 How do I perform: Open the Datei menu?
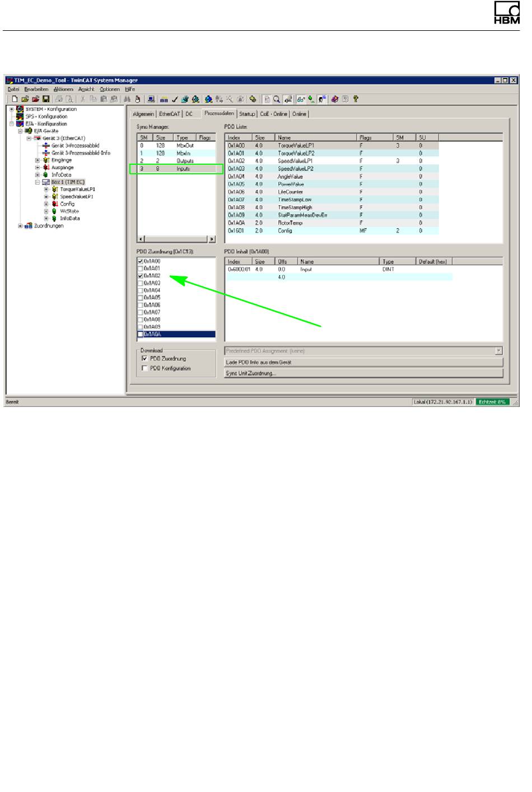click(13, 89)
